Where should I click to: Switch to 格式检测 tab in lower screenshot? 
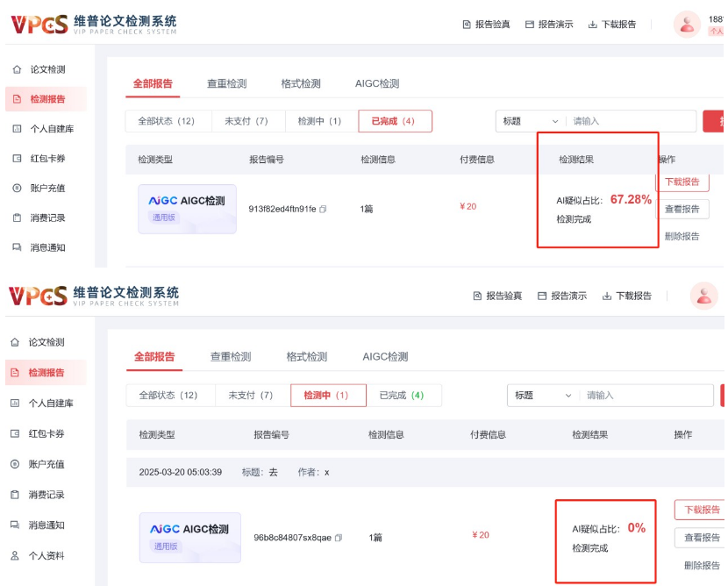(307, 357)
